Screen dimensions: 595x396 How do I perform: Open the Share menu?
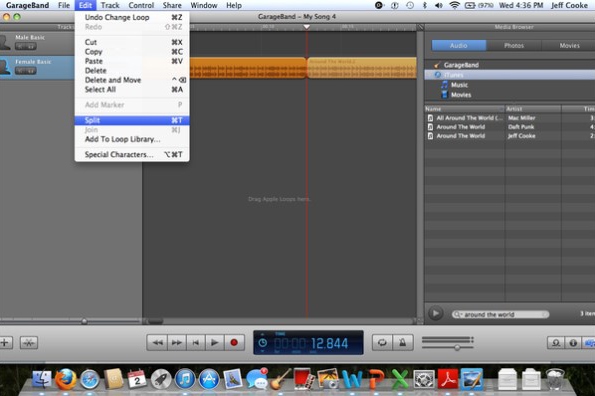172,5
